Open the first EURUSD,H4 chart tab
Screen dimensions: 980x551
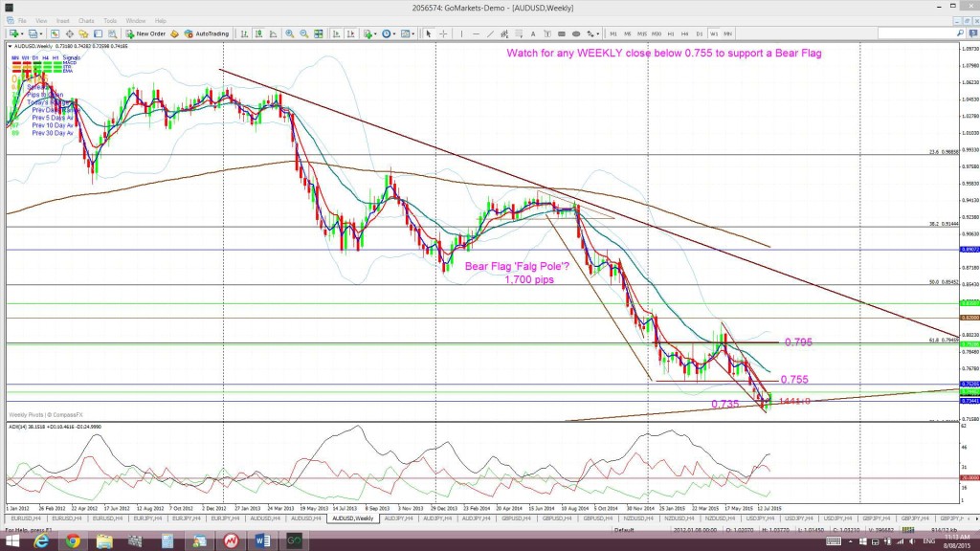click(x=26, y=518)
